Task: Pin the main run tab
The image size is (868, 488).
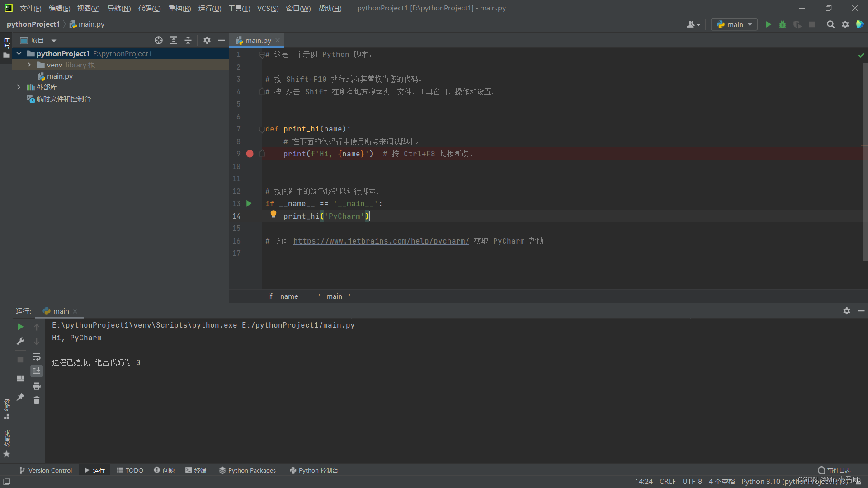Action: [x=20, y=397]
